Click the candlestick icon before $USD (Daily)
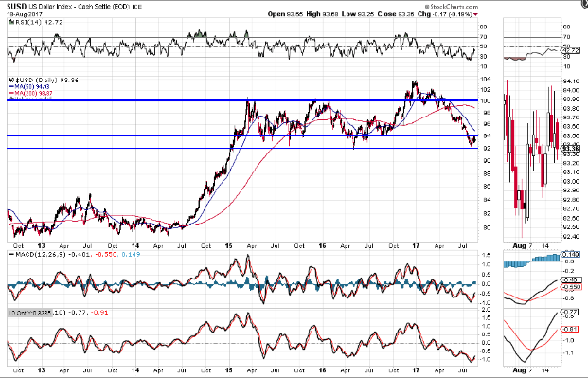 pyautogui.click(x=11, y=80)
